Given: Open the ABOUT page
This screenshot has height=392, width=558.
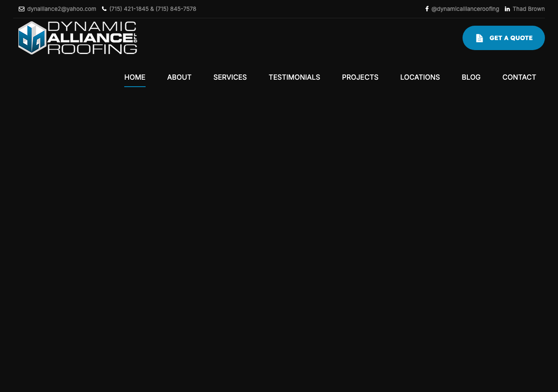Looking at the screenshot, I should click(x=179, y=77).
